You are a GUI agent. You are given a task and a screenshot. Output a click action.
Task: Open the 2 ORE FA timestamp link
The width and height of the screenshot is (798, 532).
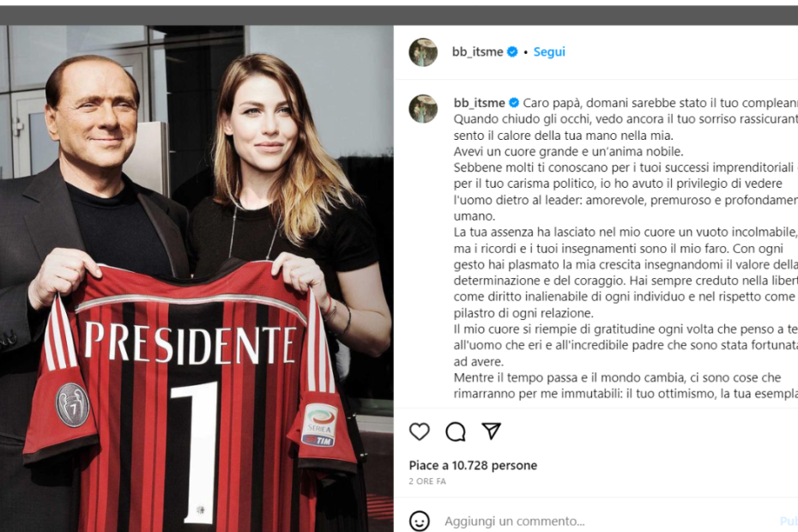point(427,481)
